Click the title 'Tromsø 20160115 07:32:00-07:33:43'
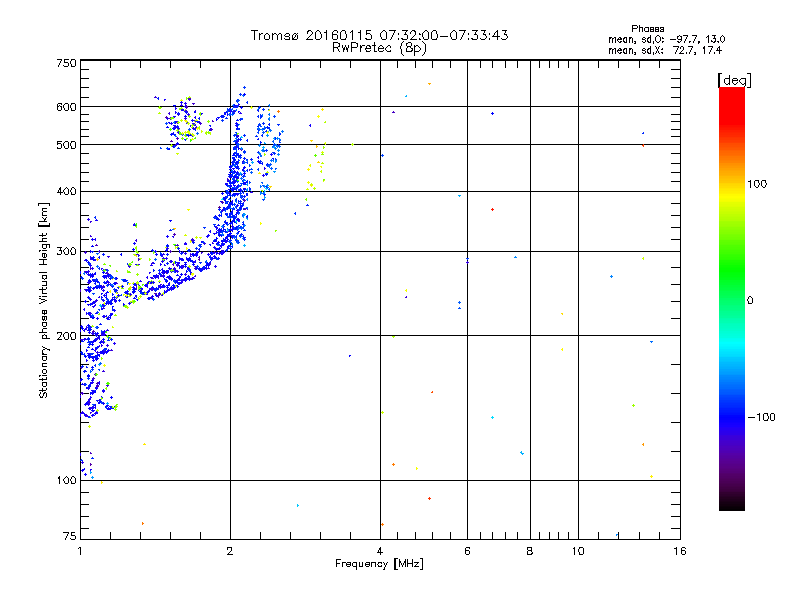 (x=379, y=35)
